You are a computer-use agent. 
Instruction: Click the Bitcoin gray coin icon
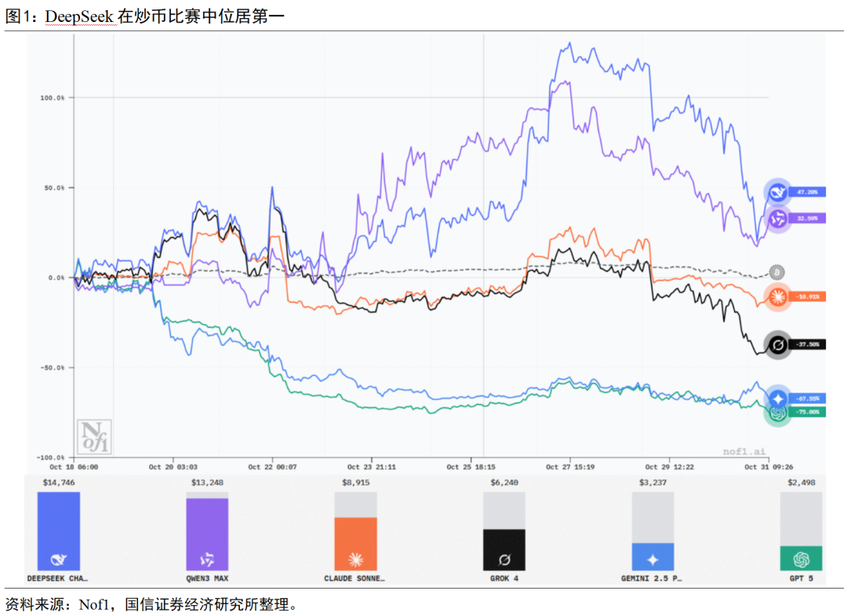pos(776,272)
